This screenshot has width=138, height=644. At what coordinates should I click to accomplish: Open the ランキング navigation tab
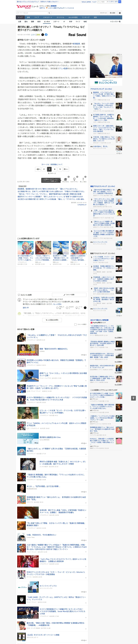point(86,17)
